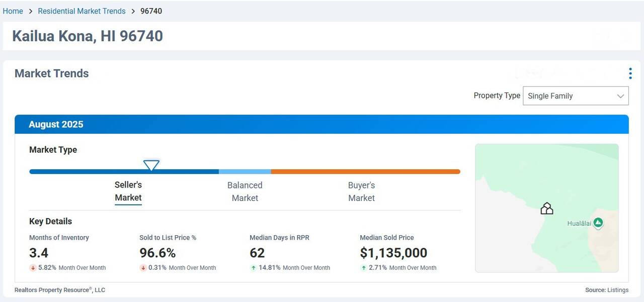
Task: Go to Home in the breadcrumb
Action: coord(13,11)
